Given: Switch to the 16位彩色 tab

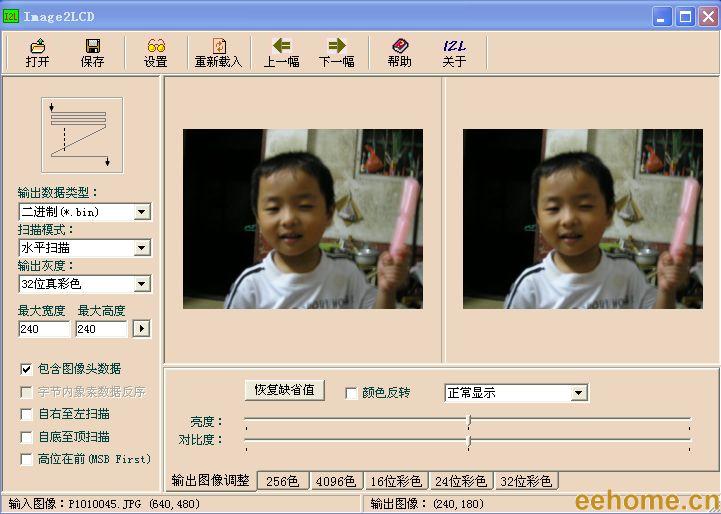Looking at the screenshot, I should point(396,481).
